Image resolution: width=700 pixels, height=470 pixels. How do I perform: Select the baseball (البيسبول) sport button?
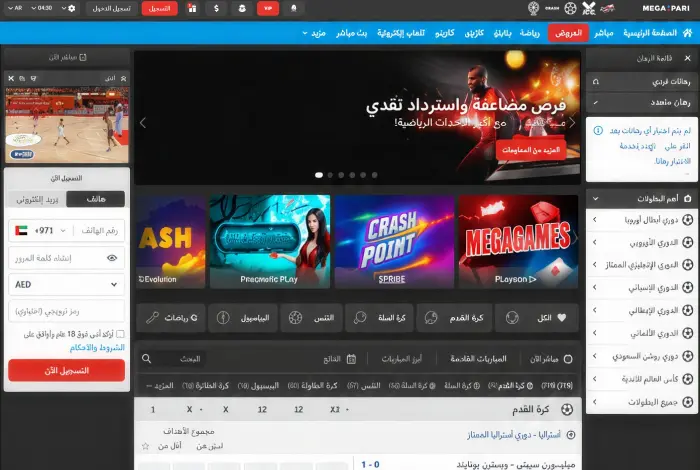[x=242, y=318]
